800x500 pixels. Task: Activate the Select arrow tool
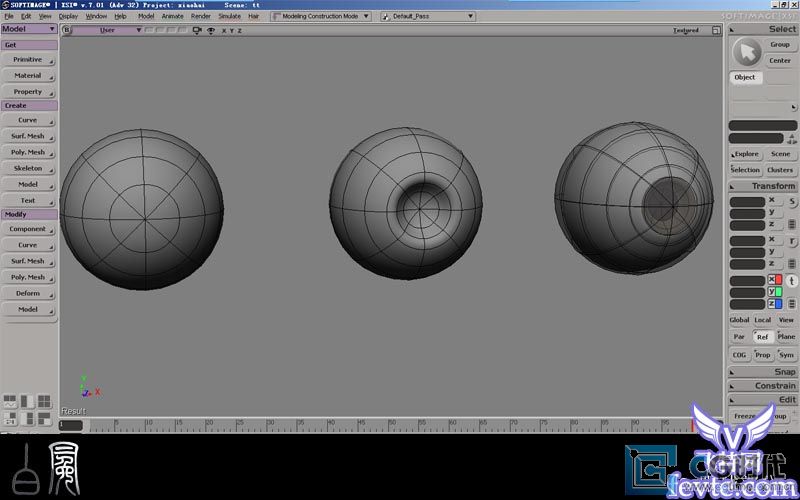(x=747, y=52)
